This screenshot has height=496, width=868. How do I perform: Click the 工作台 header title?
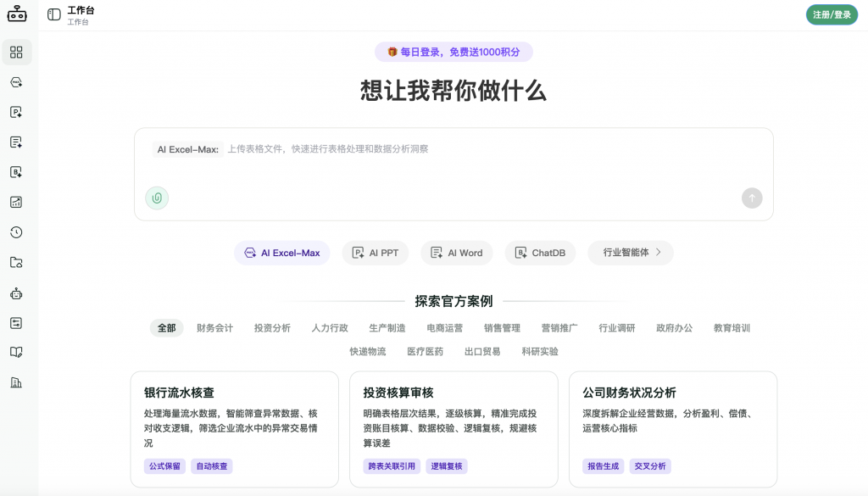(x=81, y=10)
